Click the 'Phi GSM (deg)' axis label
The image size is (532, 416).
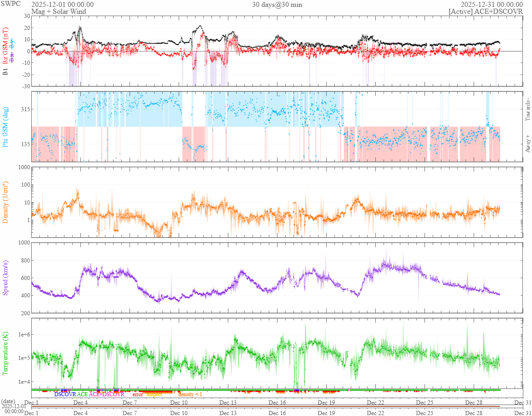coord(5,127)
